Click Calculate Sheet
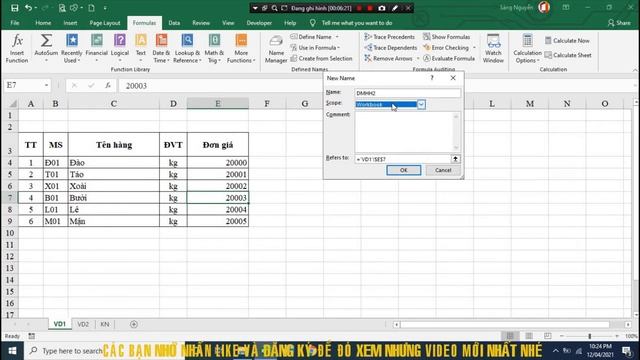This screenshot has width=640, height=360. point(568,55)
